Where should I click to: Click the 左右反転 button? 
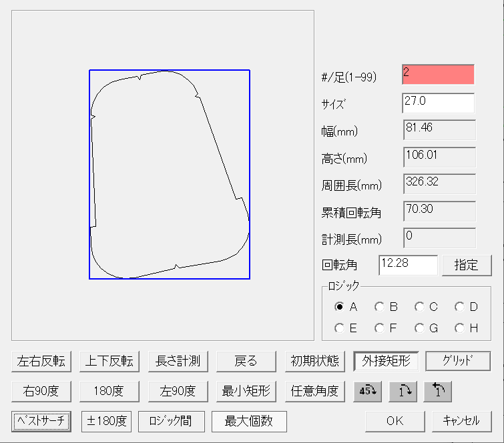[x=41, y=362]
